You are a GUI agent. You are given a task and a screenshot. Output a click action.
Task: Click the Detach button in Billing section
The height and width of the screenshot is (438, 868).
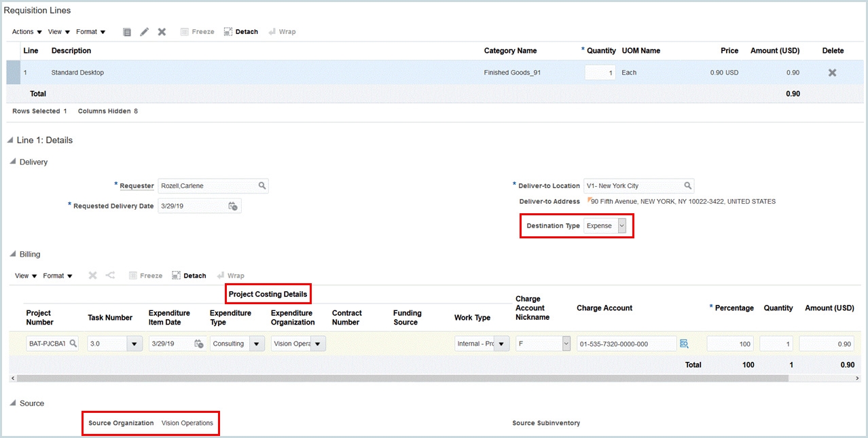tap(189, 275)
